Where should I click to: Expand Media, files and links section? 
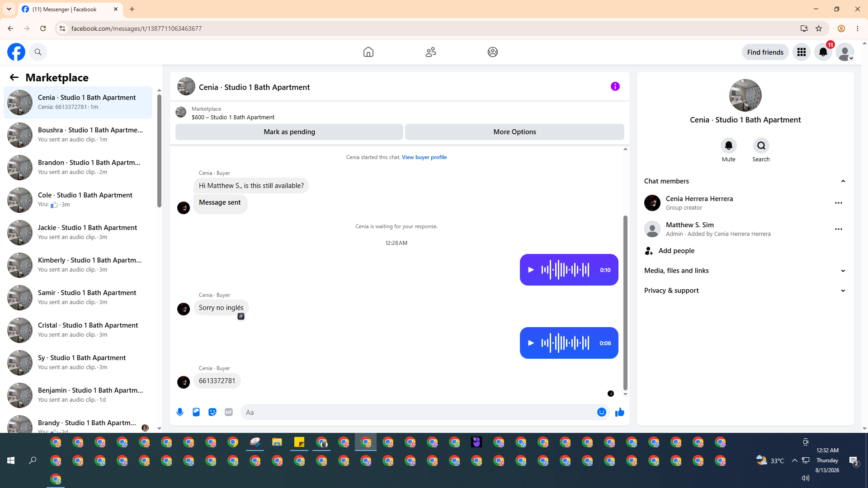[x=745, y=271]
